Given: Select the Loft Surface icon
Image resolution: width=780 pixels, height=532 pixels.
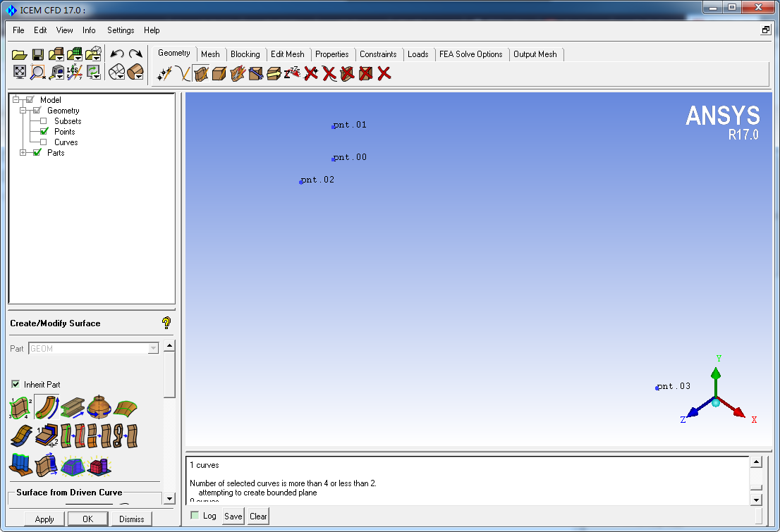Looking at the screenshot, I should click(126, 408).
